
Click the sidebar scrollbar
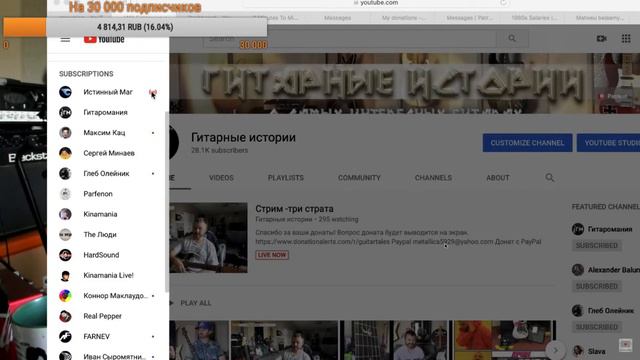point(167,202)
